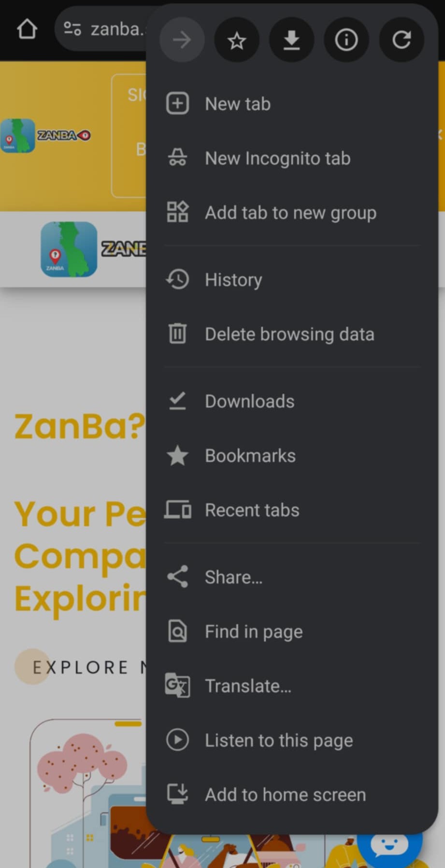Open History from the menu
Screen dimensions: 445x868
[x=233, y=280]
